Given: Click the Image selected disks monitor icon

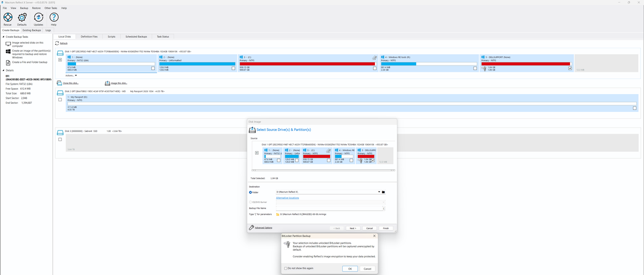Looking at the screenshot, I should pos(9,44).
